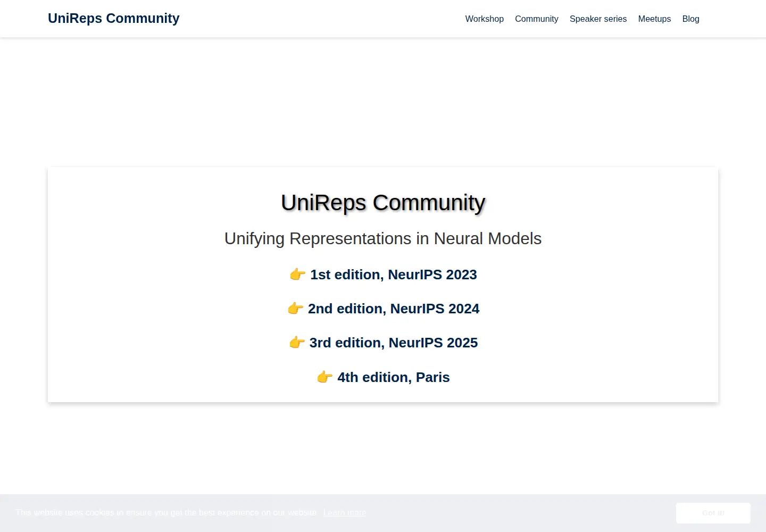This screenshot has height=532, width=766.
Task: Click the pointing hand beside 4th edition
Action: [324, 377]
